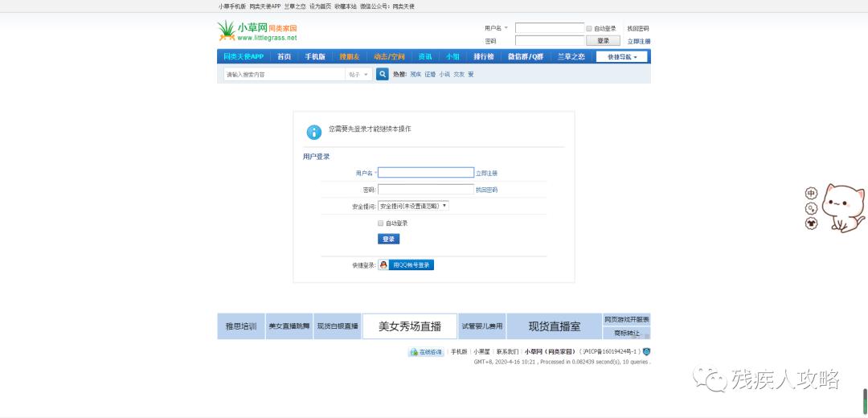Click the blue magnifier search button
The image size is (868, 418).
tap(382, 74)
